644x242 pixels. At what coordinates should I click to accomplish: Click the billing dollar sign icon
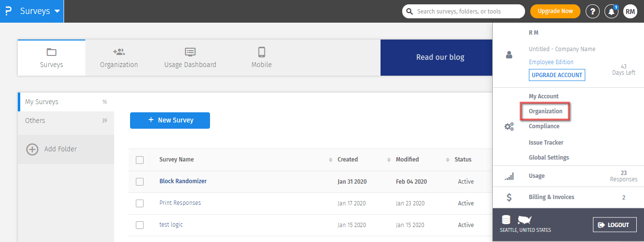[509, 197]
